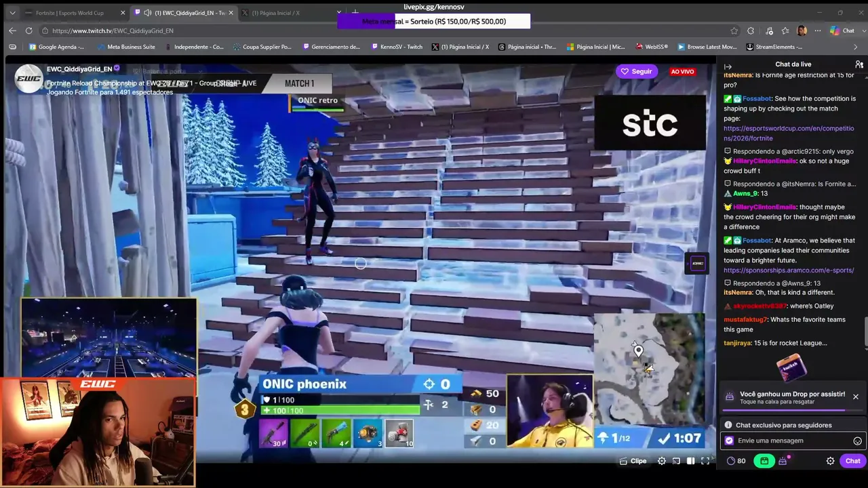The height and width of the screenshot is (488, 868).
Task: Click the EWC extension overlay icon on video
Action: 697,264
